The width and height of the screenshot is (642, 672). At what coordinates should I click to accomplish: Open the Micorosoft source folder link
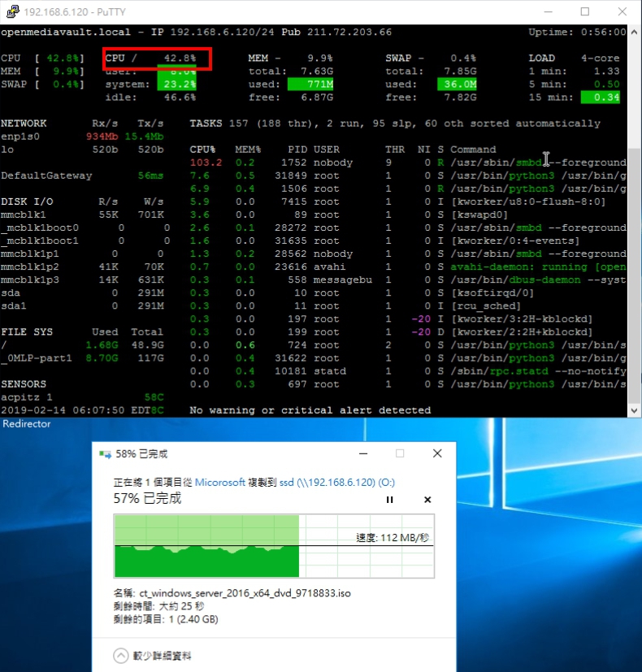(219, 482)
